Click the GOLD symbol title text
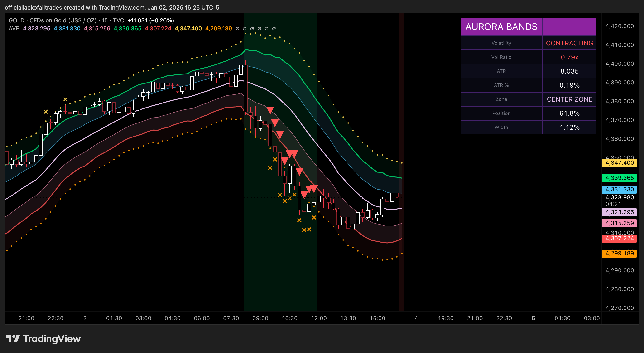Image resolution: width=644 pixels, height=353 pixels. pos(66,20)
